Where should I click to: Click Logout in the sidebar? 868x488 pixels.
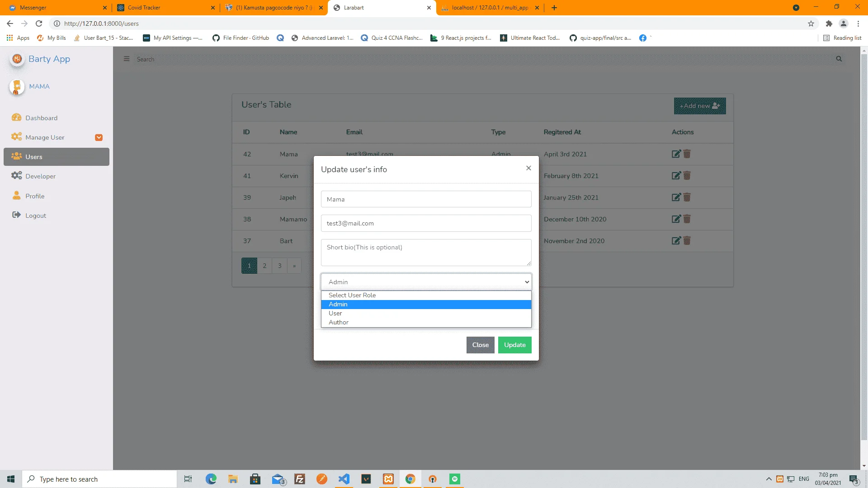[x=57, y=216]
